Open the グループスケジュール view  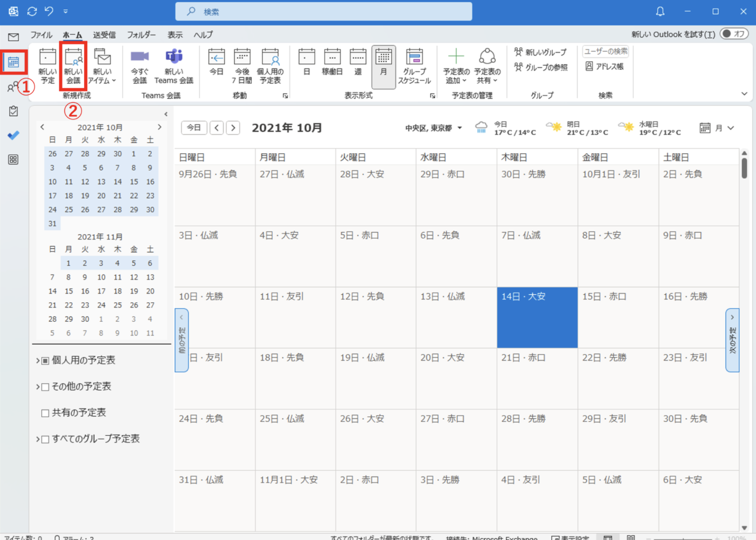point(414,66)
